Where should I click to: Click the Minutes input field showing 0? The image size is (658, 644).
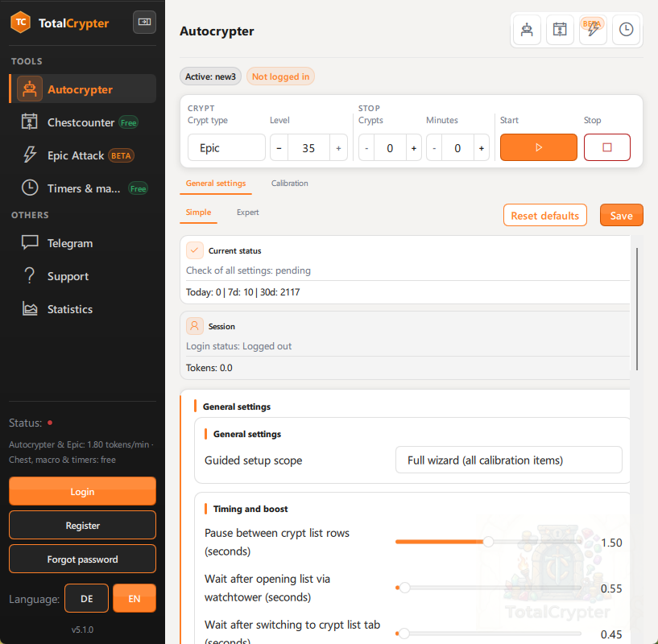click(x=457, y=147)
